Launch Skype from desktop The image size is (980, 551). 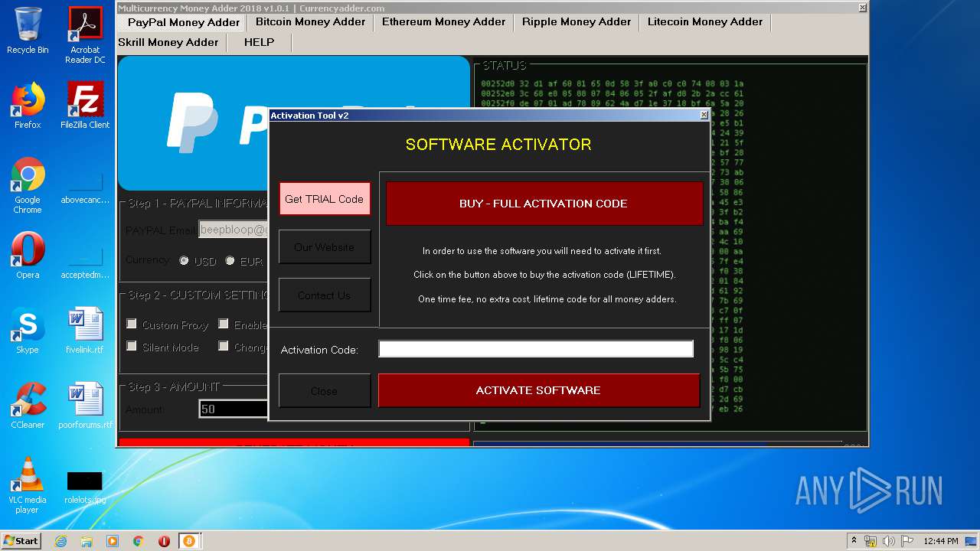(x=28, y=331)
